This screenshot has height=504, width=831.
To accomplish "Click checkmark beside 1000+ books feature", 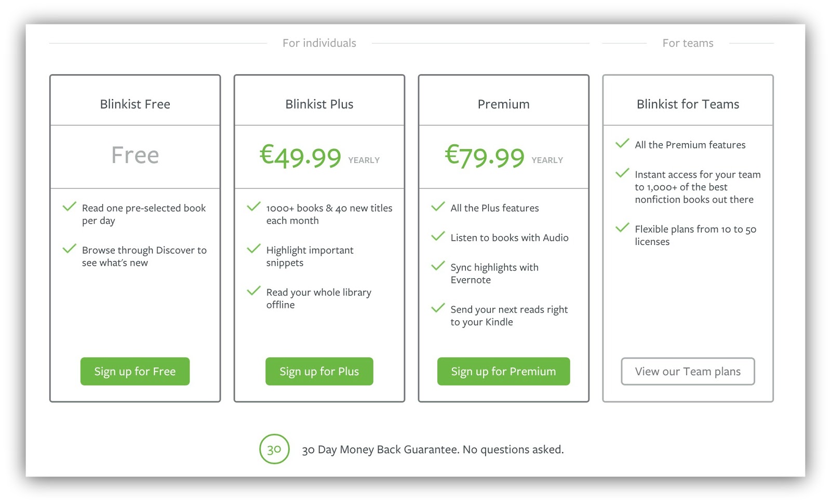I will (254, 207).
